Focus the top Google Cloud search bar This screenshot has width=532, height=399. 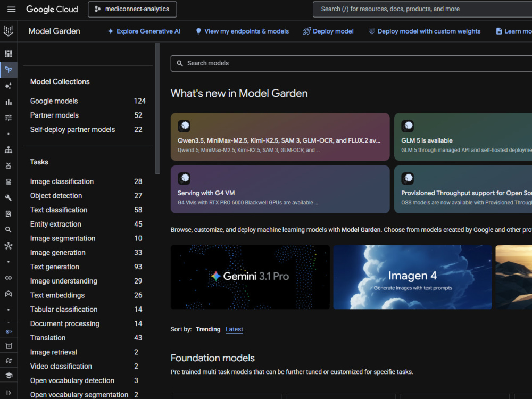coord(422,9)
